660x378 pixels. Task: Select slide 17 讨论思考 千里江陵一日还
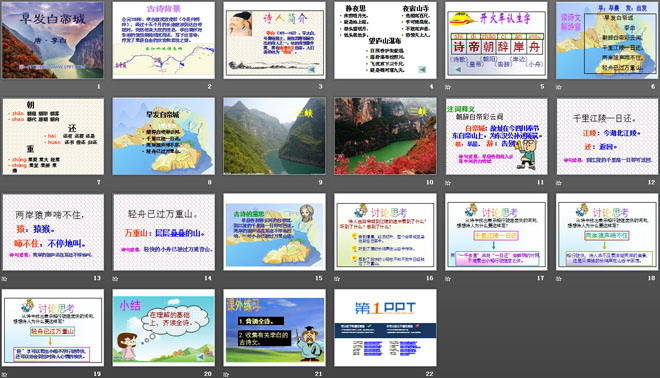[x=496, y=232]
